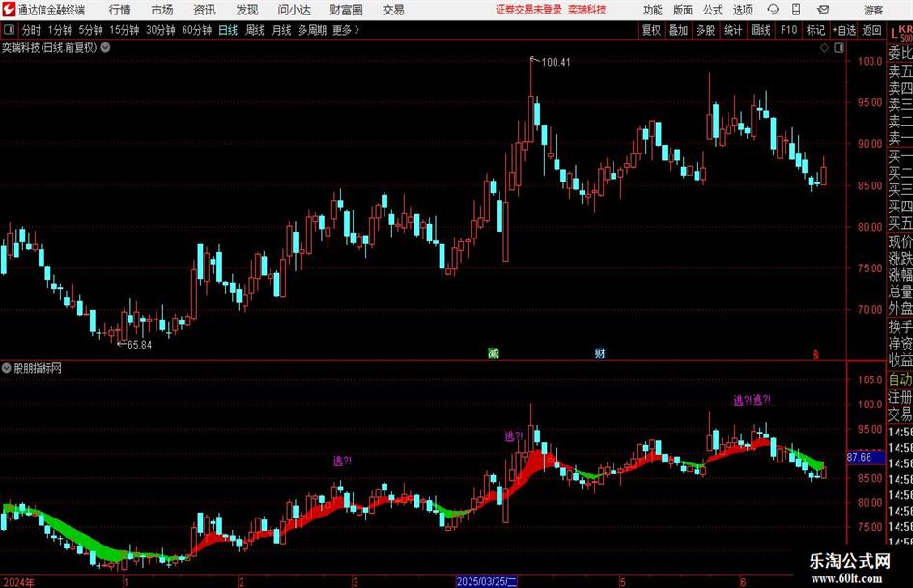Click the diamond icon at chart top-right
Image resolution: width=913 pixels, height=588 pixels.
(x=824, y=48)
